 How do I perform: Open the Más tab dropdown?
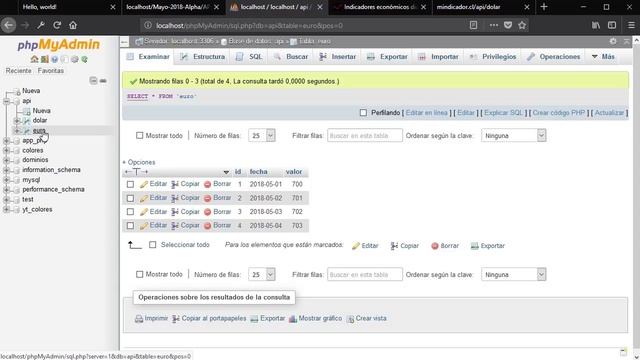click(603, 57)
